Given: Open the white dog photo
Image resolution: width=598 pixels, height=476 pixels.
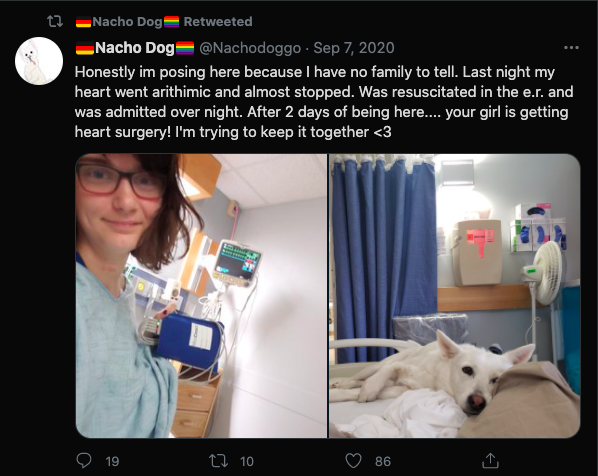Looking at the screenshot, I should tap(455, 296).
